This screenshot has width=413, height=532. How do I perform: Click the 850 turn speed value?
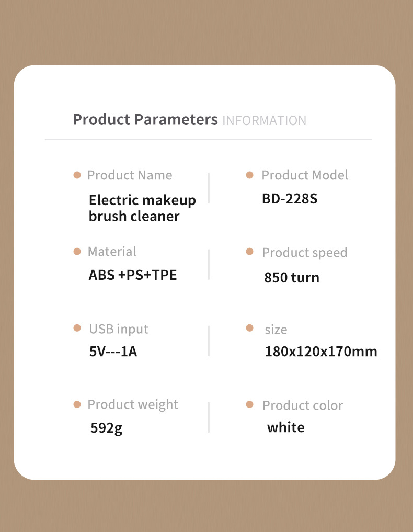[x=292, y=278]
